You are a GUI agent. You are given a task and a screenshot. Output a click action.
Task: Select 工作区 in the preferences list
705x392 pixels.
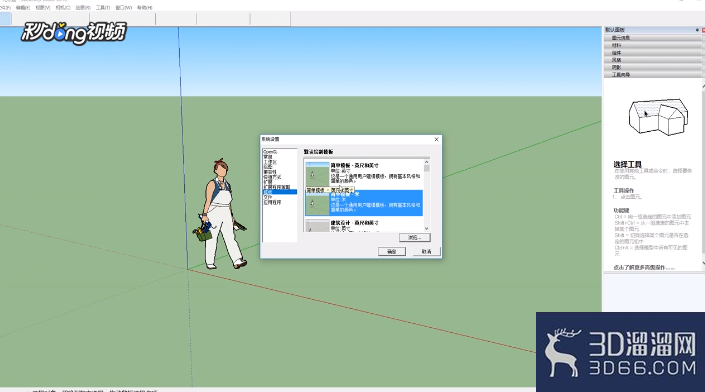tap(270, 162)
